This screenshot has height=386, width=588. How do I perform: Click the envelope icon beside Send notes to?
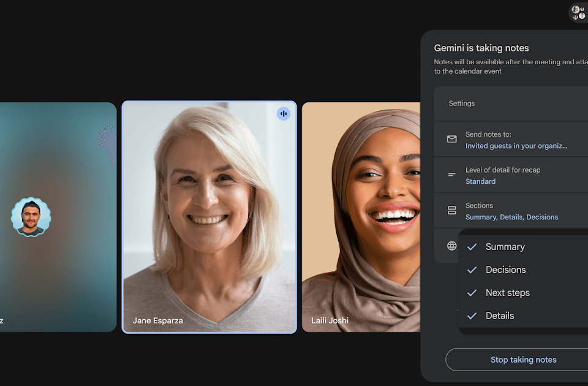coord(452,140)
